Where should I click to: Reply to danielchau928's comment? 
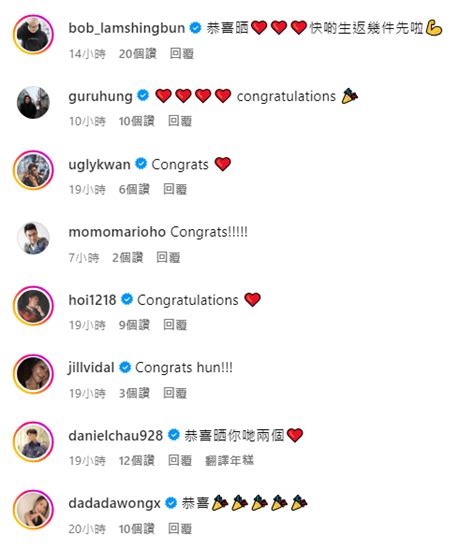point(180,460)
